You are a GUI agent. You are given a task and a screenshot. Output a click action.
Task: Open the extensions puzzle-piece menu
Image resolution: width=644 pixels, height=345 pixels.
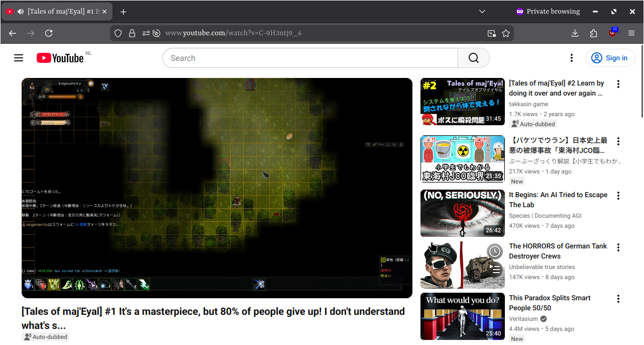594,33
